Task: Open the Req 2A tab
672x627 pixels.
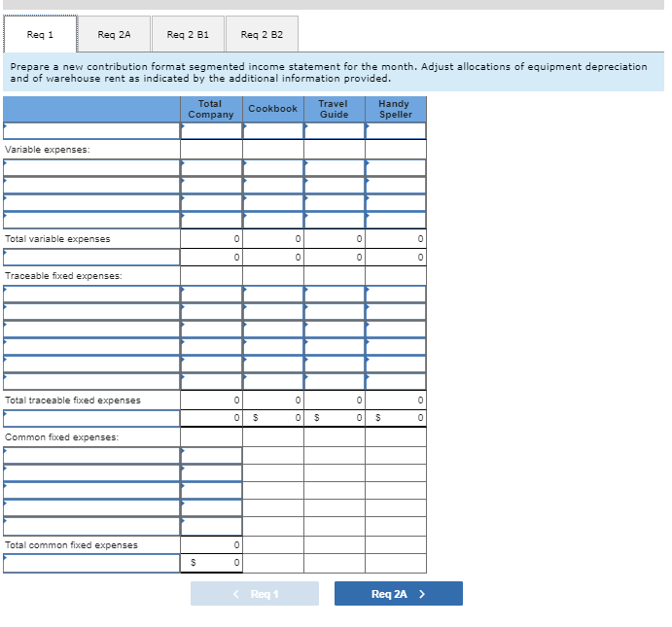Action: click(114, 34)
